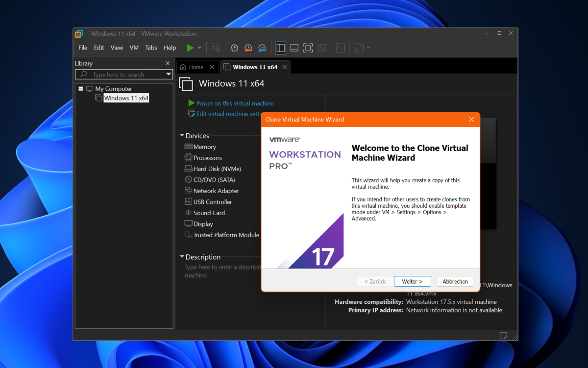The image size is (588, 368).
Task: Toggle the Library sidebar view icon
Action: [280, 48]
